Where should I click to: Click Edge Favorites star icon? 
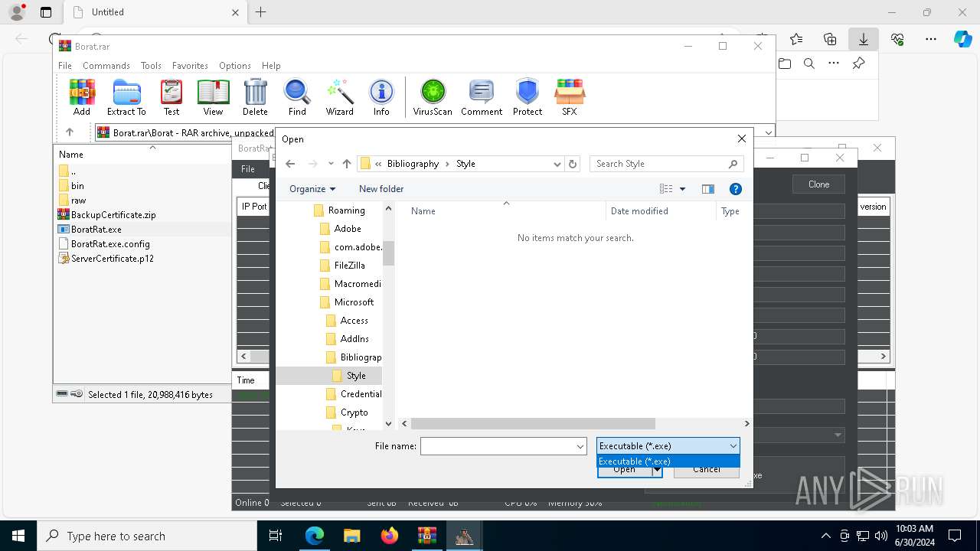[x=796, y=39]
